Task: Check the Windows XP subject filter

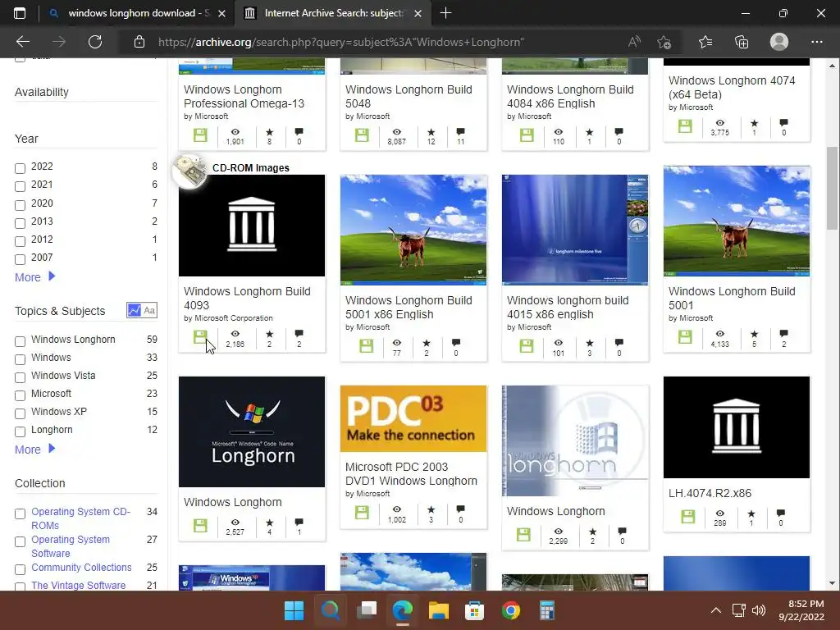Action: tap(20, 413)
